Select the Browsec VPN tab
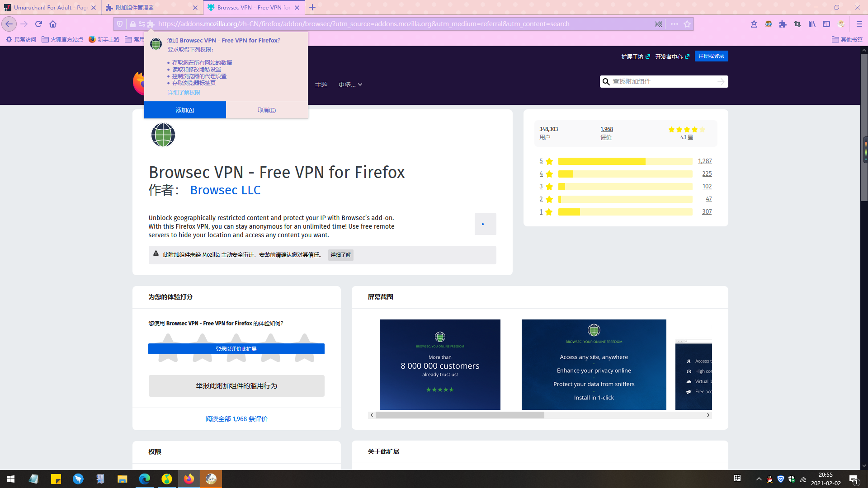The height and width of the screenshot is (488, 868). coord(254,7)
